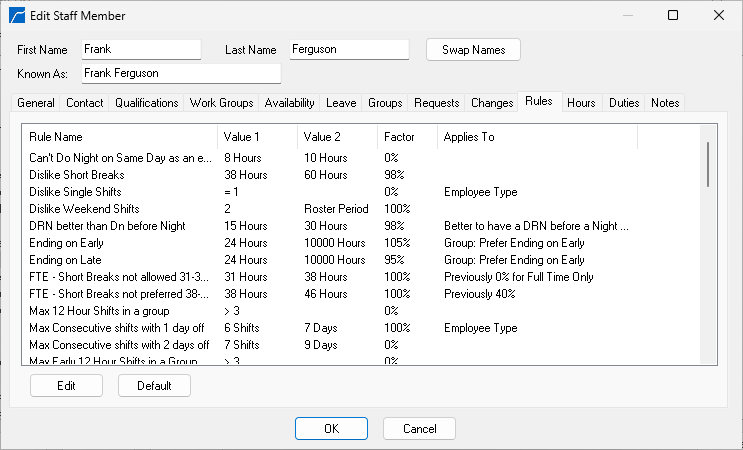
Task: Cancel the Edit Staff Member dialog
Action: click(x=419, y=428)
